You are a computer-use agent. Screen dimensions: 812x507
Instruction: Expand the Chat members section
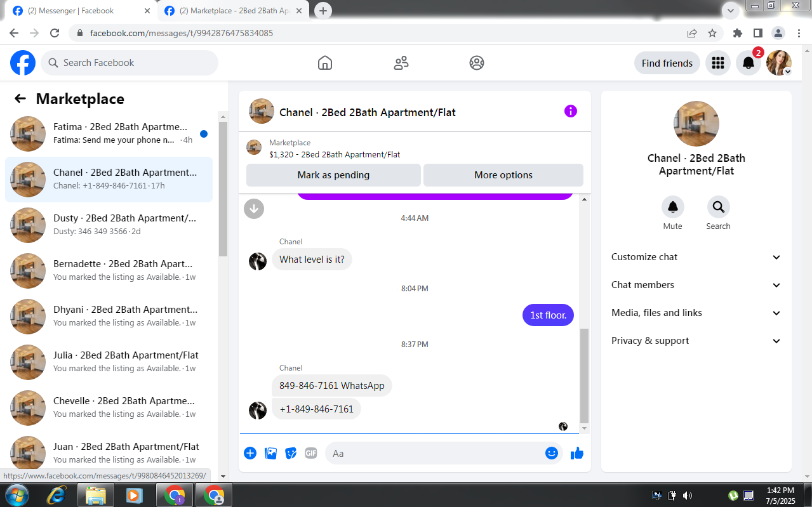pos(696,285)
